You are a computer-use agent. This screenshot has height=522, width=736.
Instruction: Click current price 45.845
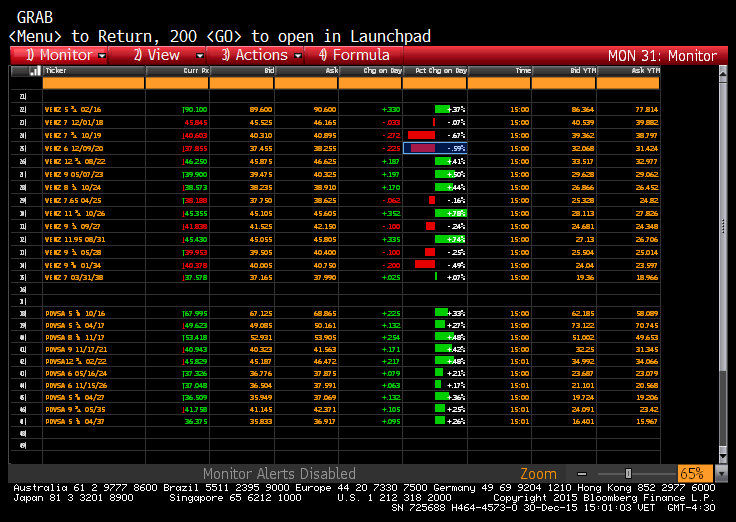pyautogui.click(x=196, y=123)
